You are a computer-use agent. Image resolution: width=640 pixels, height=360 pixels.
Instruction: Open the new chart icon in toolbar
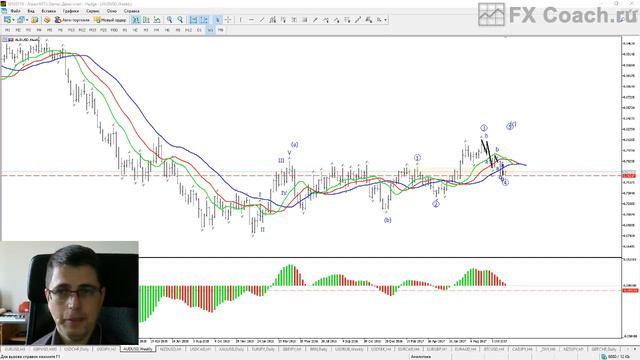[x=7, y=20]
